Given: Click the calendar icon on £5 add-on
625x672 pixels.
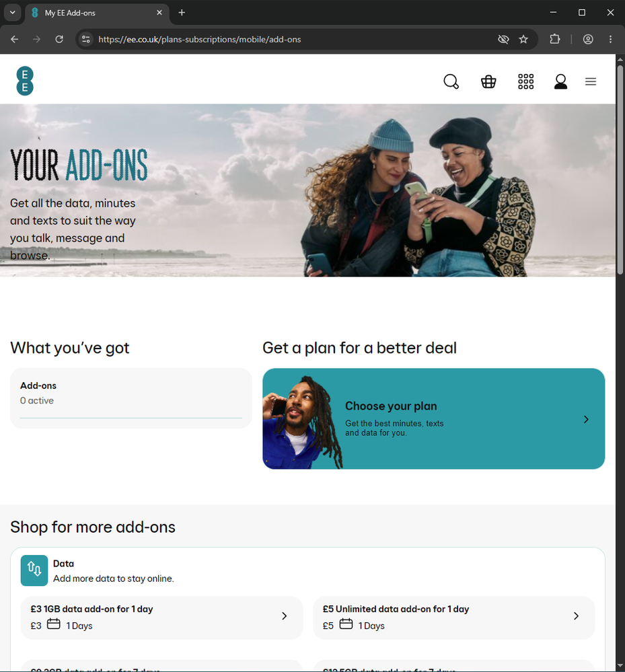Looking at the screenshot, I should (x=346, y=624).
